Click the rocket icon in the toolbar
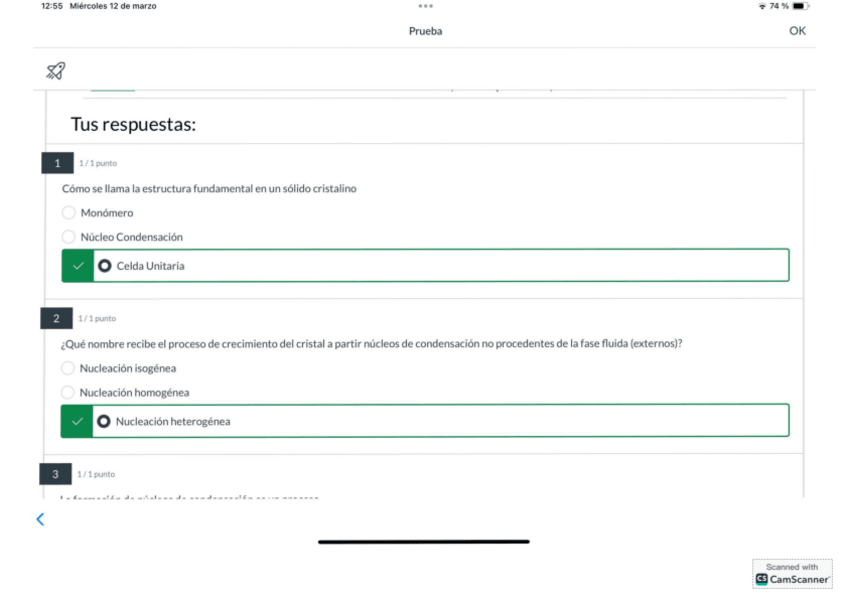Viewport: 848px width, 599px height. pos(56,70)
